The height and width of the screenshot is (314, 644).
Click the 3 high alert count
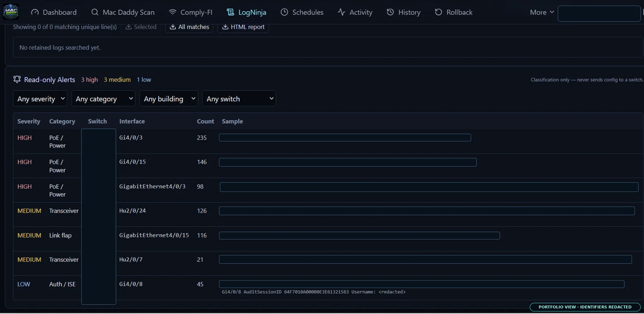click(x=89, y=79)
